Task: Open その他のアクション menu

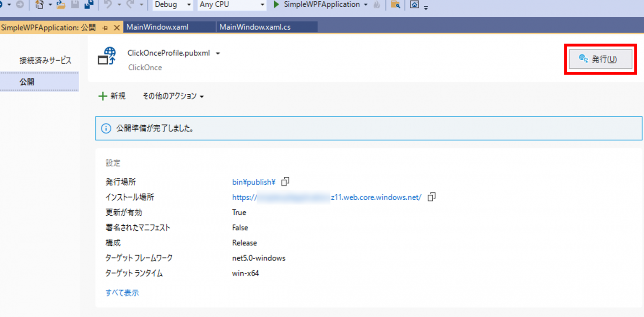Action: 172,96
